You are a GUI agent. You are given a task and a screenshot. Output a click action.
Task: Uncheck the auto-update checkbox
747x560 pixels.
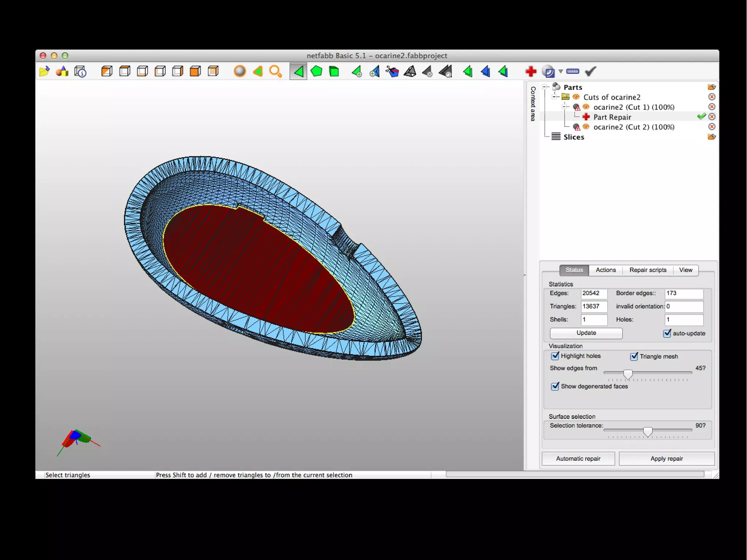point(667,333)
